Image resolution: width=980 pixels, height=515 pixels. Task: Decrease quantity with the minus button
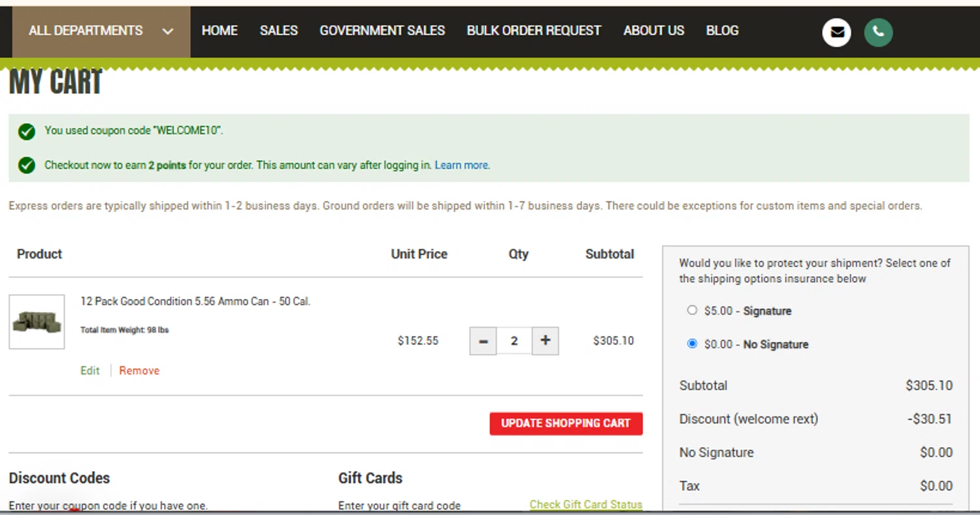click(483, 341)
